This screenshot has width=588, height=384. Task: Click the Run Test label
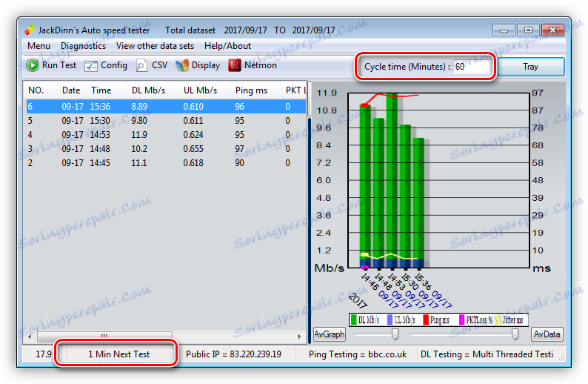pyautogui.click(x=59, y=65)
